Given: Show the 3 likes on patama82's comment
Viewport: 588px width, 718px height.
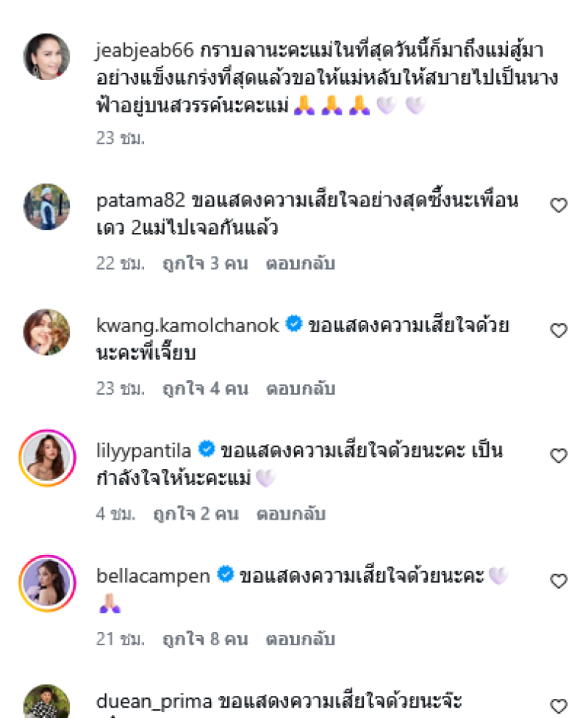Looking at the screenshot, I should 204,263.
